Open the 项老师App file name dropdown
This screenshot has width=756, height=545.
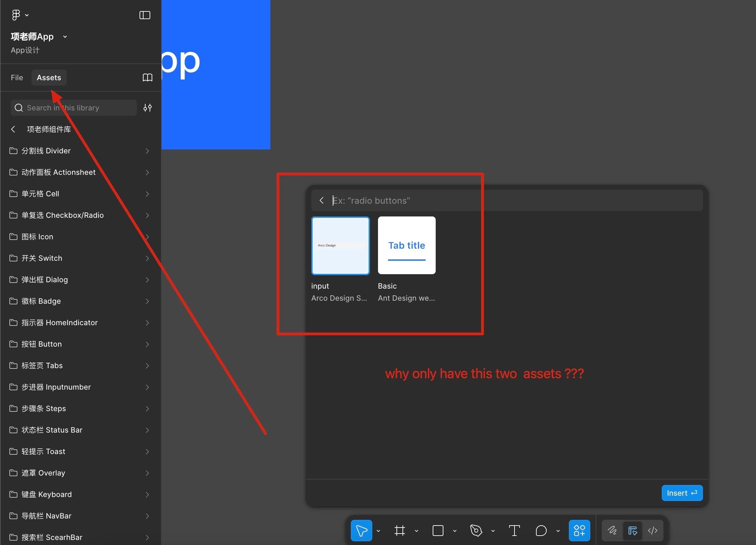(65, 37)
